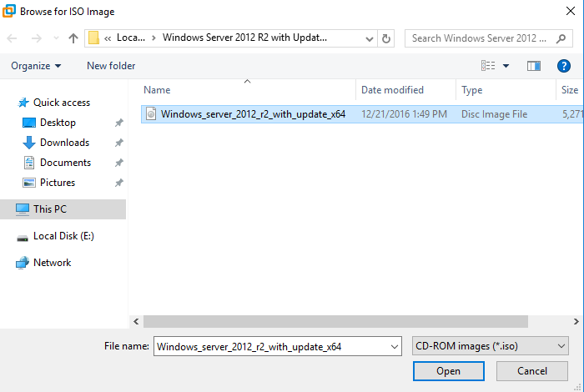Click the Forward navigation arrow

[x=36, y=38]
